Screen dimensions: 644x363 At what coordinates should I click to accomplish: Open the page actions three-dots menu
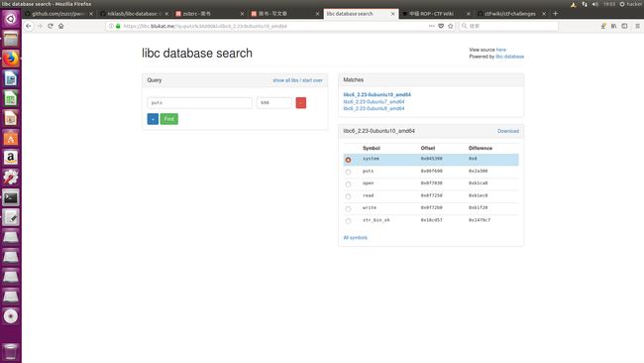coord(431,26)
